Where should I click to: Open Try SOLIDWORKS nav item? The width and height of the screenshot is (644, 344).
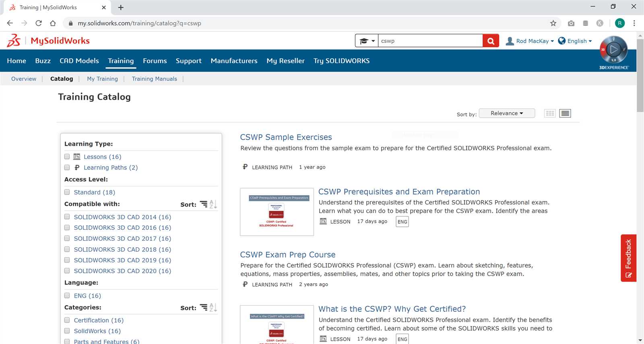point(341,61)
